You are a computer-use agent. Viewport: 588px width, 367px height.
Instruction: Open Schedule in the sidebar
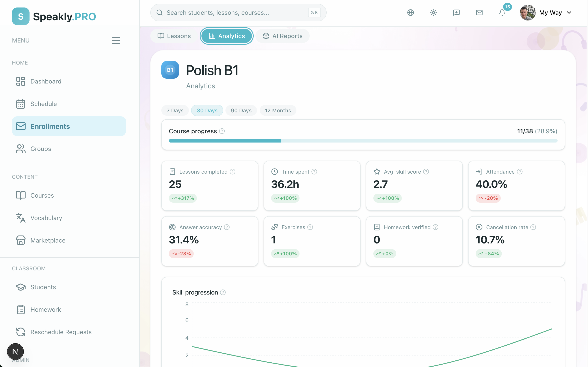(x=69, y=104)
